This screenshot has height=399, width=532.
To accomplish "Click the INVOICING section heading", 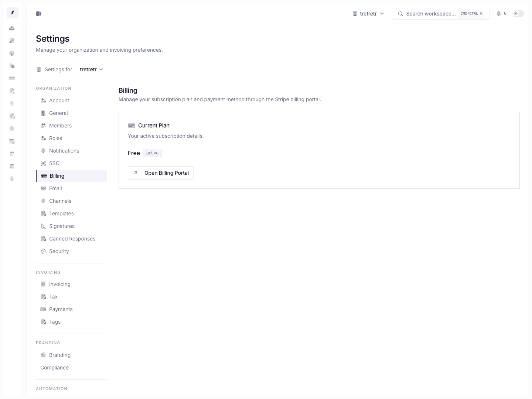I will click(x=48, y=272).
